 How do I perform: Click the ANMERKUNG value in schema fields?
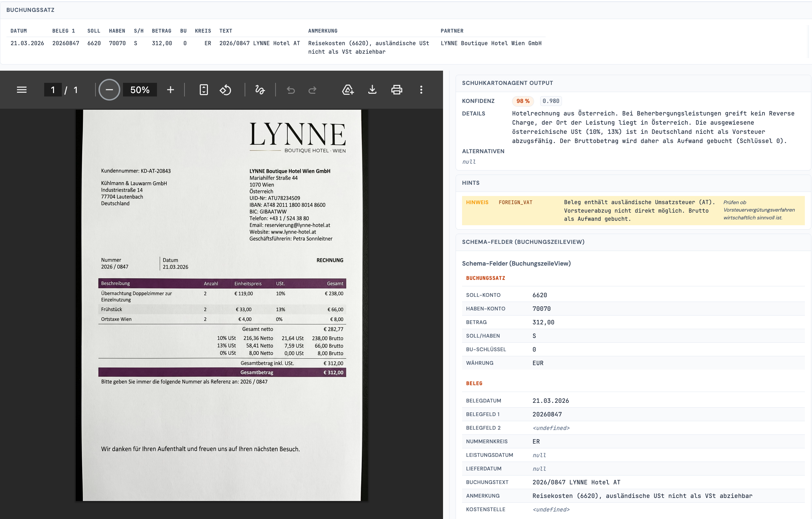[642, 496]
